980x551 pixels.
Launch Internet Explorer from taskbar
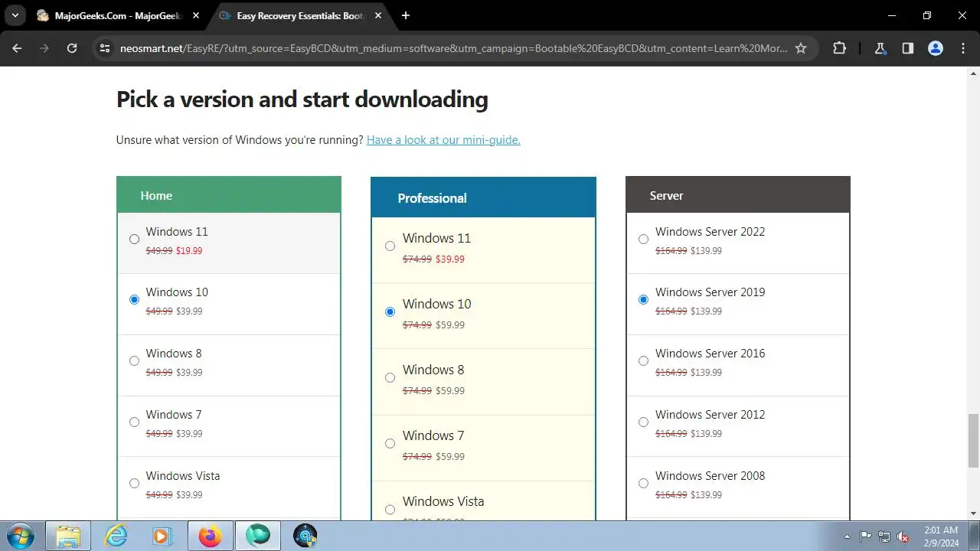[116, 536]
